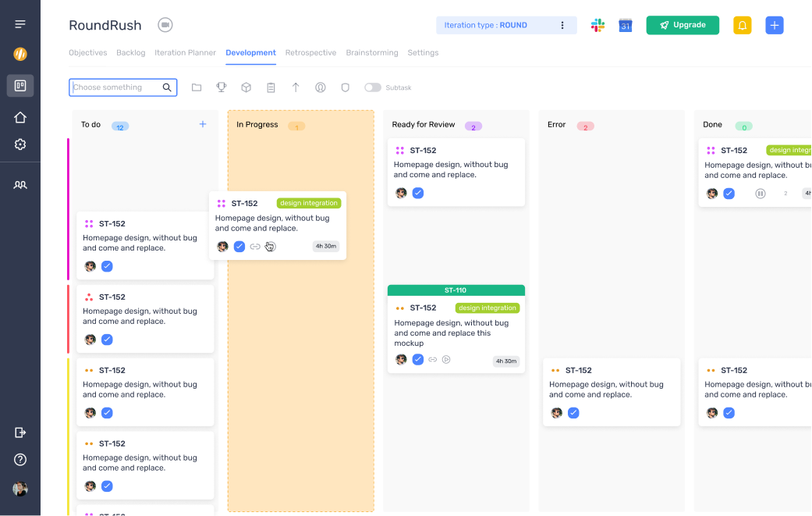This screenshot has height=516, width=812.
Task: Open Iteration type ROUND options menu
Action: 562,25
